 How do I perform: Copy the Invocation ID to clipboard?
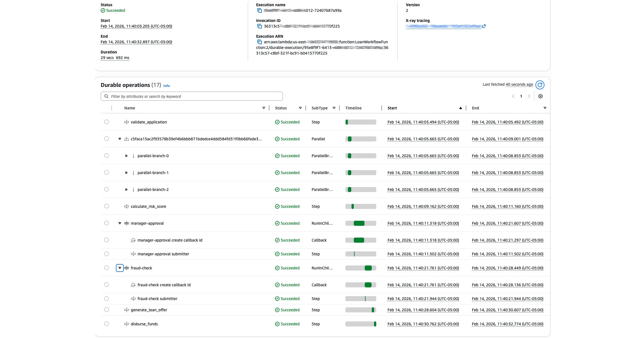pos(259,26)
